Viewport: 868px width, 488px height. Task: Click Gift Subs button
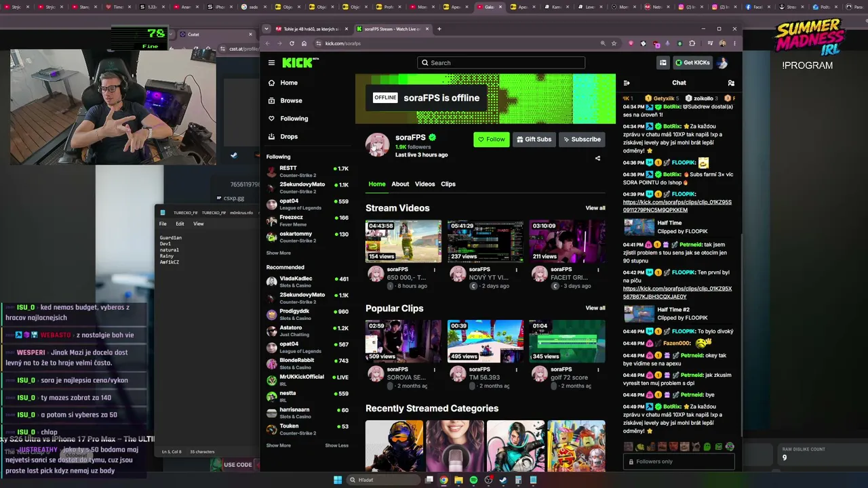534,140
